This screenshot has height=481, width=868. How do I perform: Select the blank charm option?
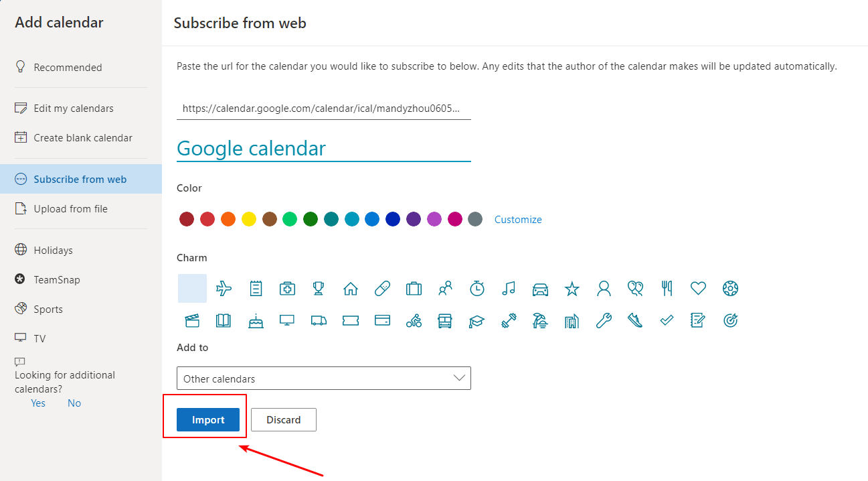(192, 289)
